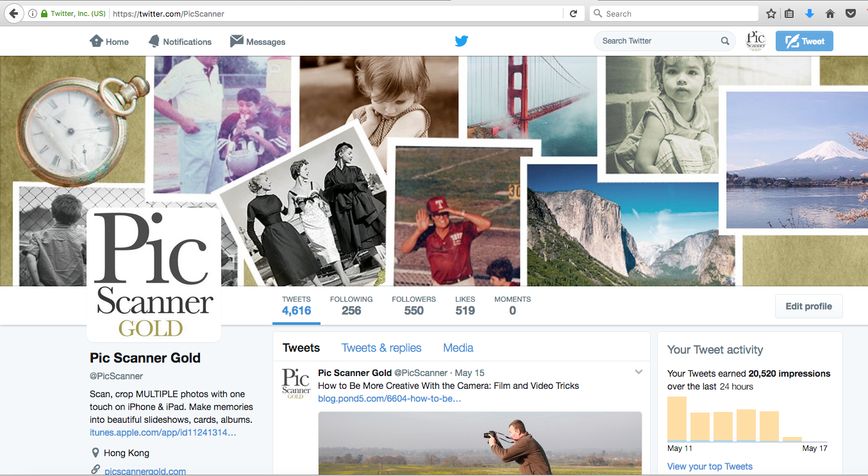Switch to the Media tab
Image resolution: width=868 pixels, height=476 pixels.
458,348
